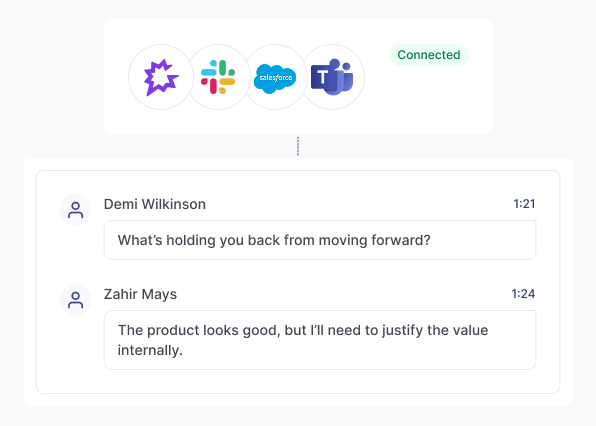Click "justify the value" in transcript
This screenshot has width=596, height=426.
pos(435,330)
